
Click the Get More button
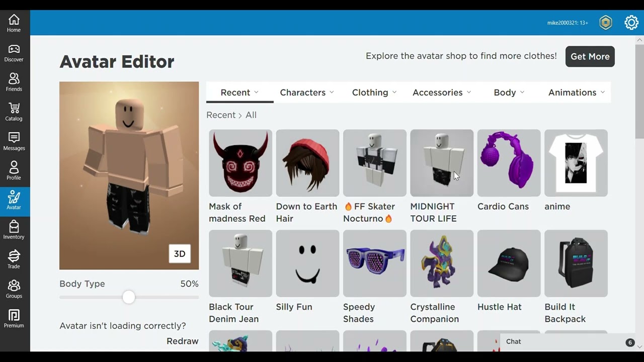point(590,56)
